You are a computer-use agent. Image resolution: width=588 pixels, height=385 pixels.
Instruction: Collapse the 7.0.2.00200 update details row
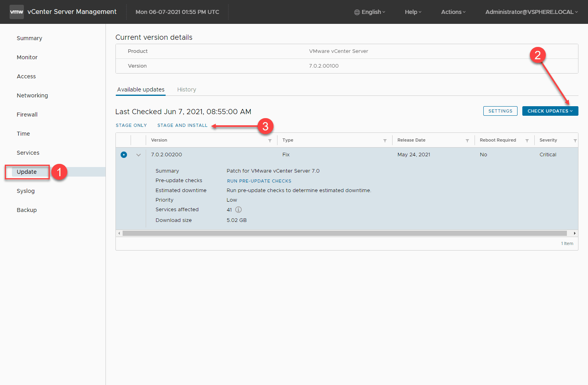coord(139,155)
